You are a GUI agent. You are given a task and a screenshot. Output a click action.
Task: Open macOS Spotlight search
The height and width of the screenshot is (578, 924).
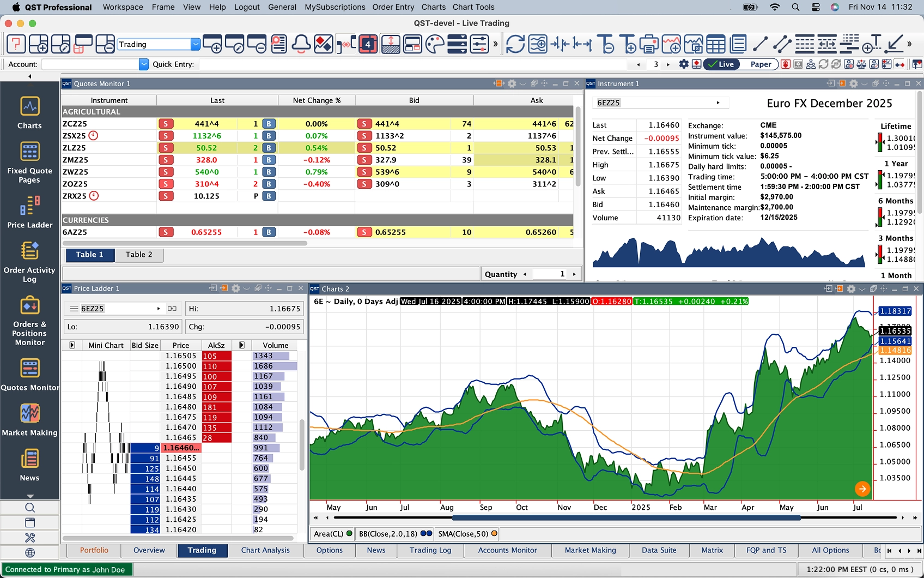tap(795, 7)
